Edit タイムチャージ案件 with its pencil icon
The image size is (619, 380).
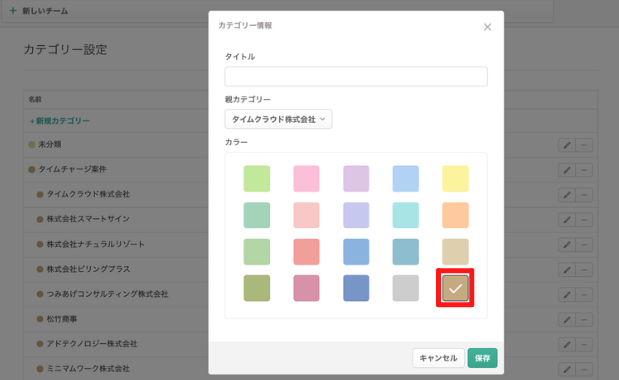point(567,170)
